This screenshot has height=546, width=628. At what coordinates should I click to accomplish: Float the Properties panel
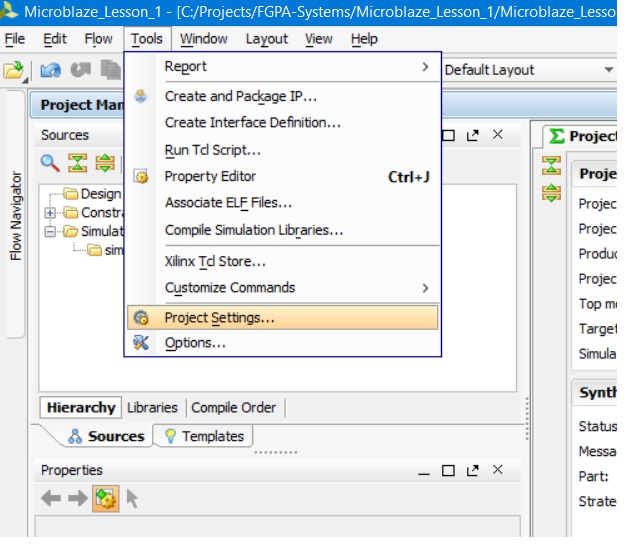click(x=472, y=470)
